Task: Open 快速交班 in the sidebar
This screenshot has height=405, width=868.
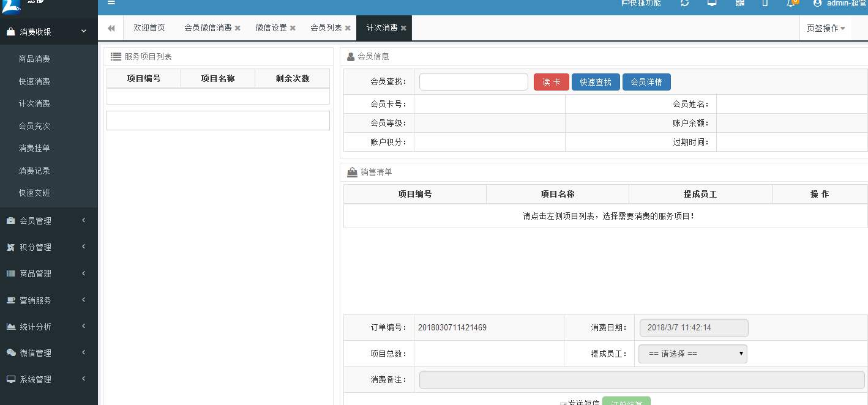Action: pyautogui.click(x=34, y=193)
